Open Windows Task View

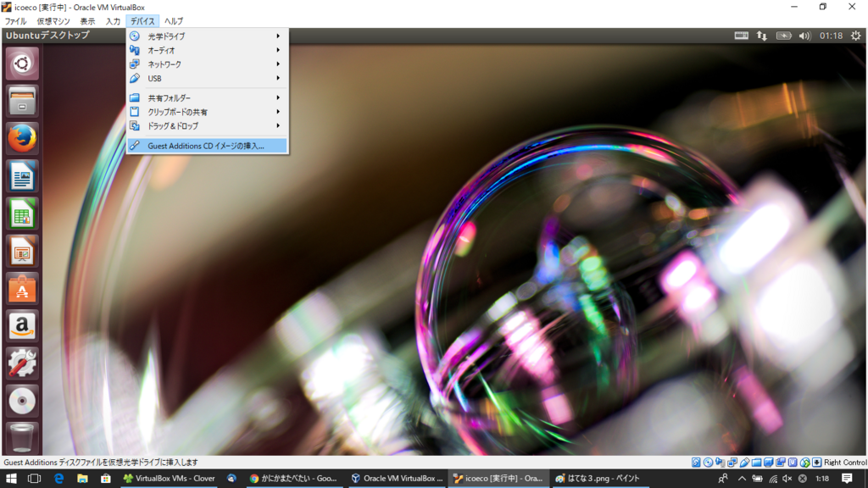click(x=34, y=479)
